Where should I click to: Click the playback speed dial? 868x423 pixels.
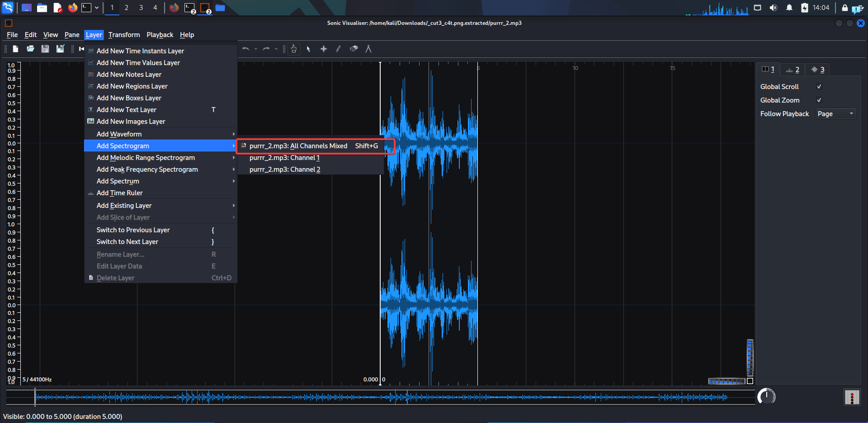767,397
